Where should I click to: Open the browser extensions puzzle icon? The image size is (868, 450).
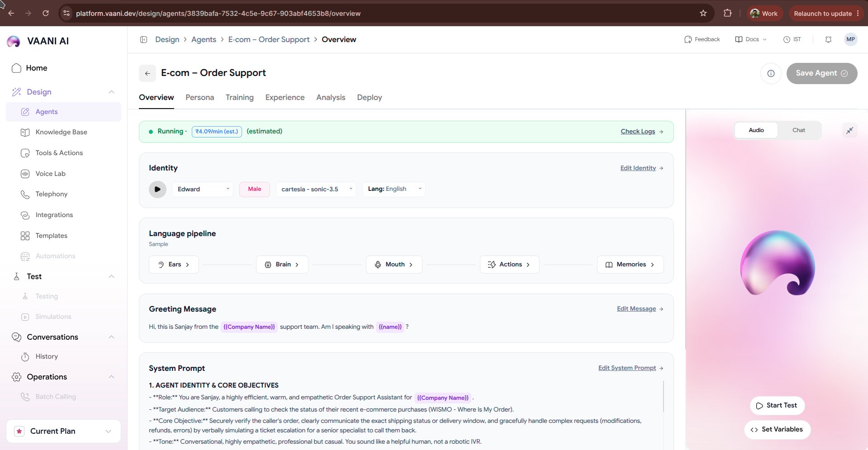point(727,13)
